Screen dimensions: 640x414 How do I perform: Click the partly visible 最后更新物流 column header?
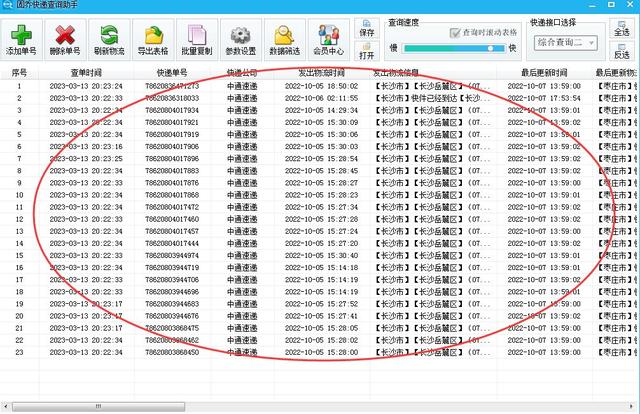click(x=616, y=73)
